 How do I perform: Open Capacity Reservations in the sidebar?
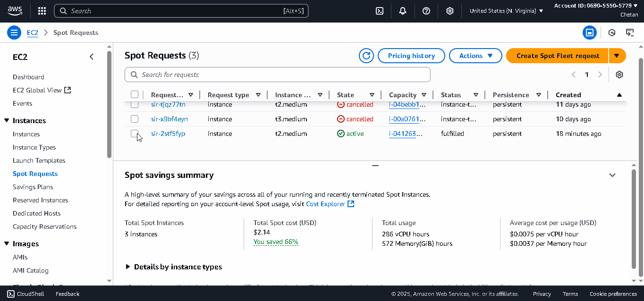pos(44,226)
